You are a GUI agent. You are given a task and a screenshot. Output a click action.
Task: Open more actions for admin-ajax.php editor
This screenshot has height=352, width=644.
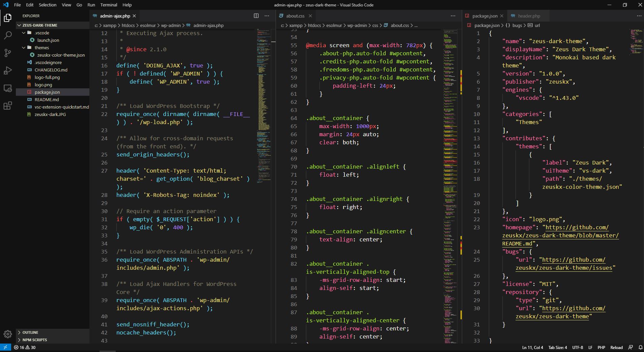[267, 16]
